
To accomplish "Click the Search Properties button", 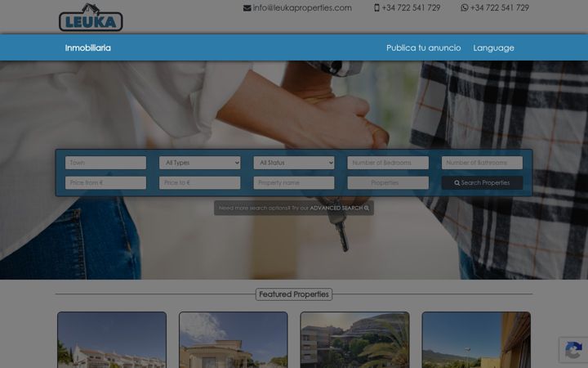I will [x=482, y=183].
